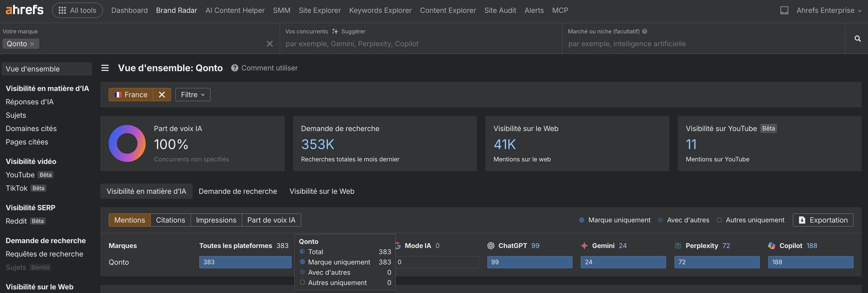
Task: Open the display monitor icon
Action: (784, 11)
